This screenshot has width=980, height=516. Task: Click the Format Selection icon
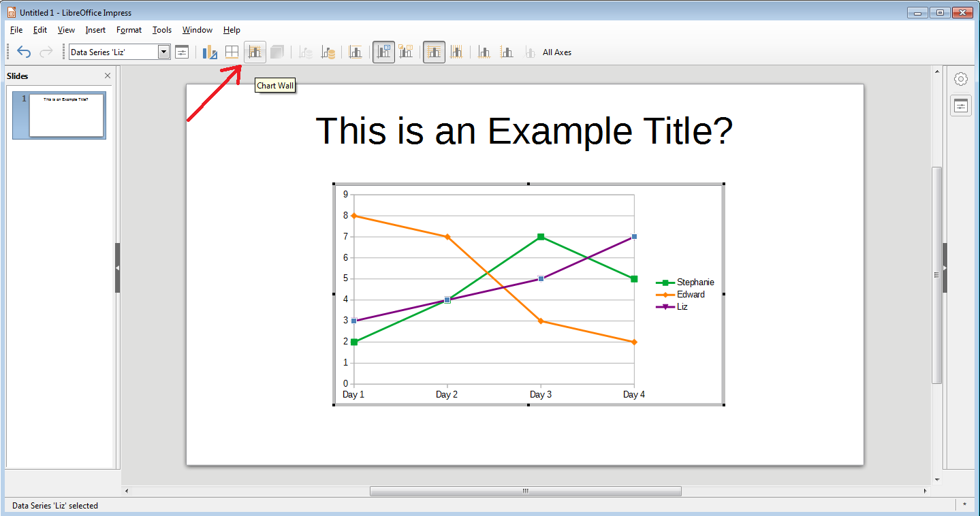181,52
